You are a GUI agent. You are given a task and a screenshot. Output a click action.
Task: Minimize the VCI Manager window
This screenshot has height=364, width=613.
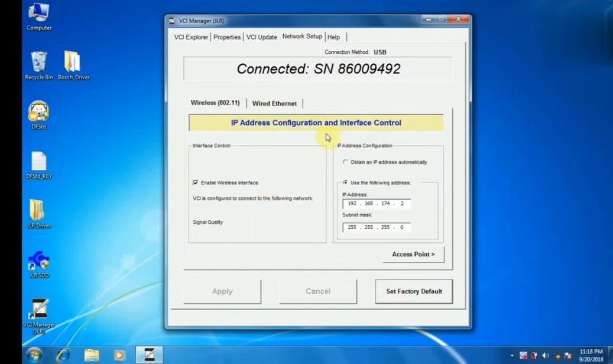[x=428, y=19]
